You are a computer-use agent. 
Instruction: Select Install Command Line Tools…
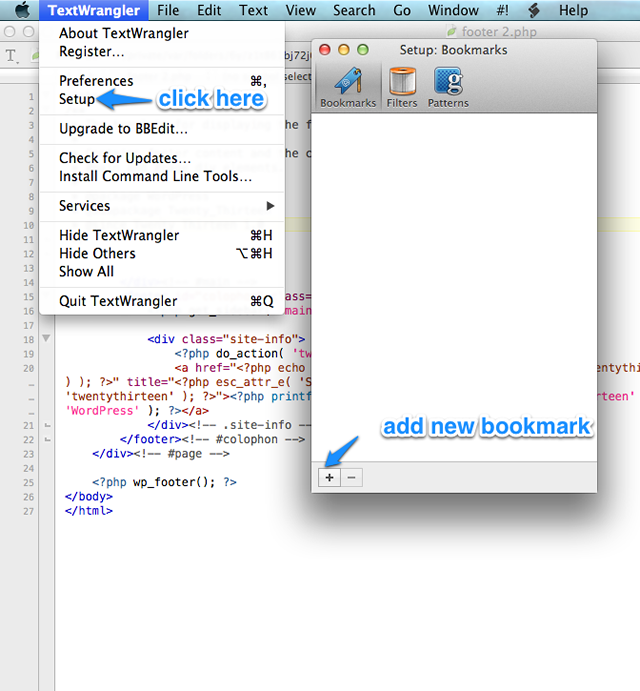coord(162,176)
